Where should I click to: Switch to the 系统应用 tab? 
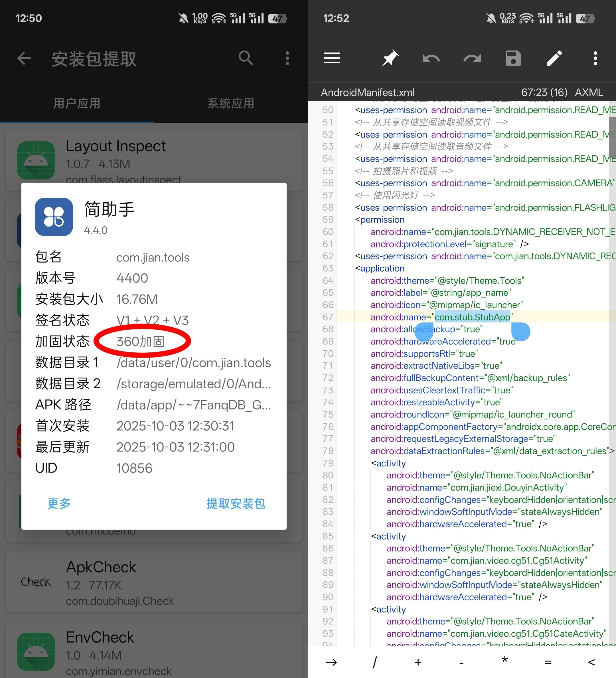(x=231, y=103)
